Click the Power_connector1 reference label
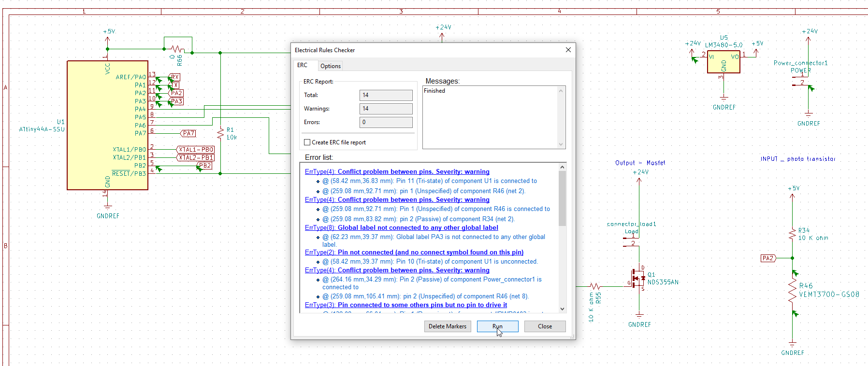868x366 pixels. 800,63
